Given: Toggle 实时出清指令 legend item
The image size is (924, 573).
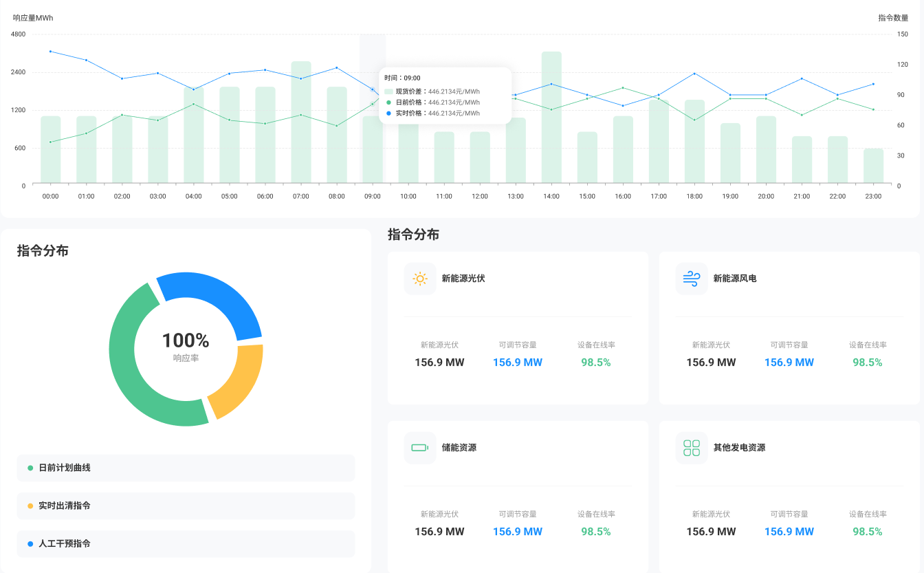Looking at the screenshot, I should pyautogui.click(x=64, y=506).
